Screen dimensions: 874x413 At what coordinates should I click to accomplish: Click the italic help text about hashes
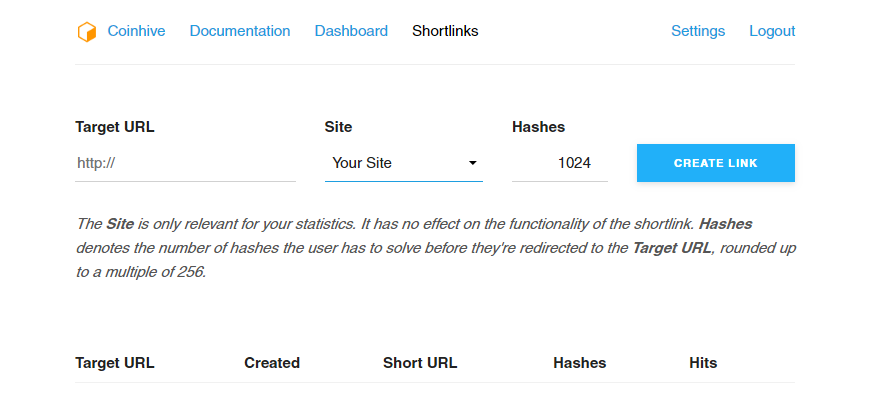point(435,247)
